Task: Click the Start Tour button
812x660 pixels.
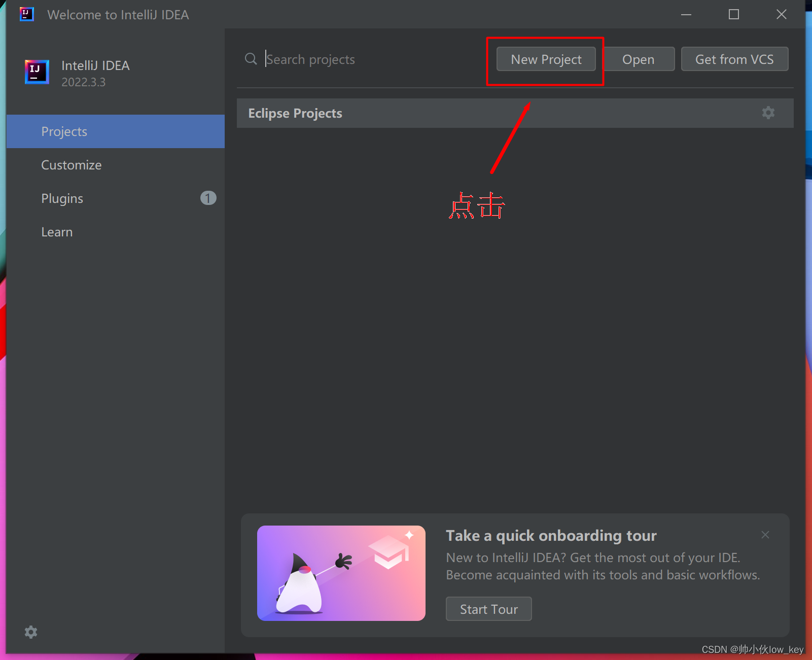Action: click(488, 609)
